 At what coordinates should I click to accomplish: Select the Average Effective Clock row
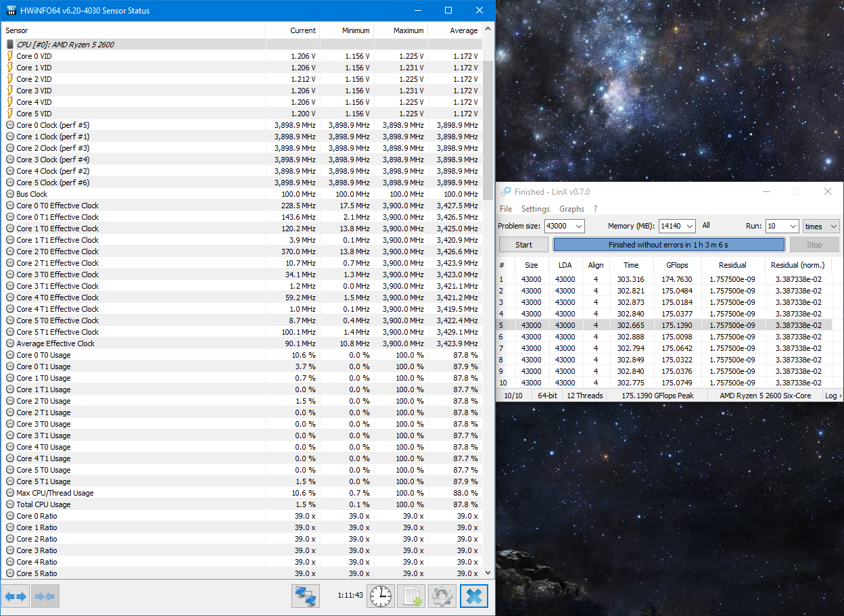[x=241, y=343]
